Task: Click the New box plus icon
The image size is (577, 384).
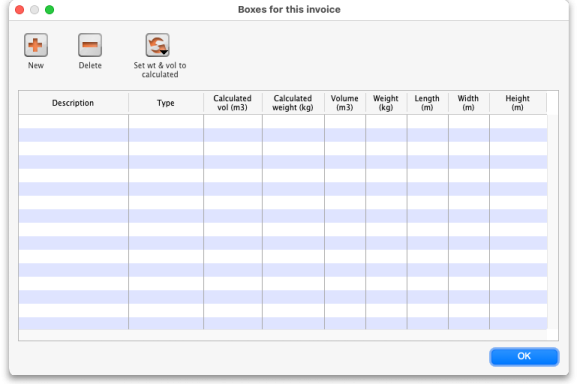Action: (x=36, y=45)
